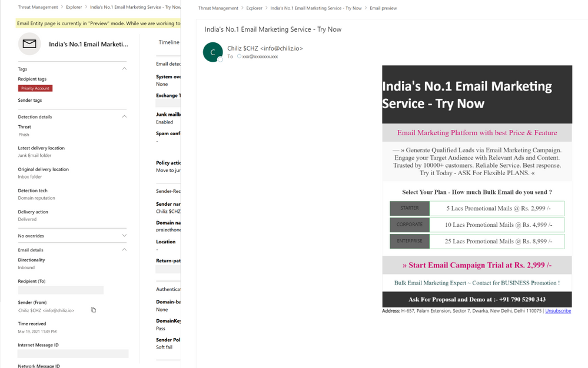Select the CORPORATE plan button

[x=410, y=225]
